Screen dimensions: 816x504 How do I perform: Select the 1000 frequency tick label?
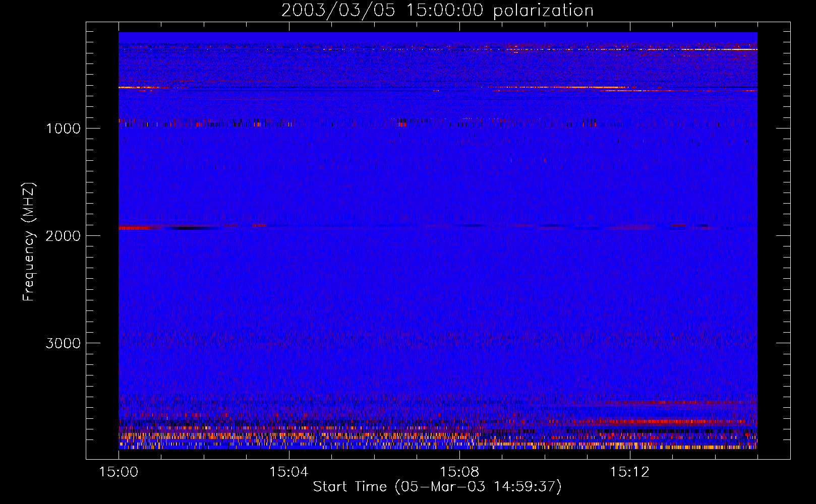click(63, 129)
